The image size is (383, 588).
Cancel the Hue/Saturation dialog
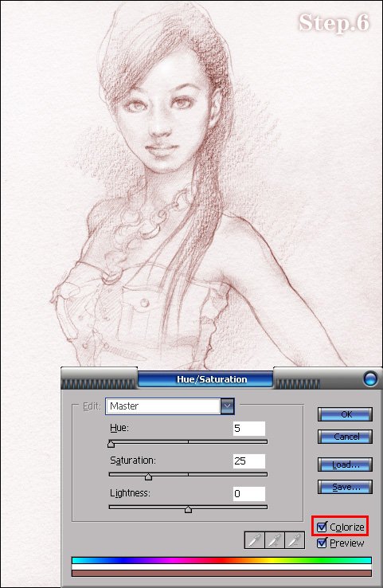point(345,437)
